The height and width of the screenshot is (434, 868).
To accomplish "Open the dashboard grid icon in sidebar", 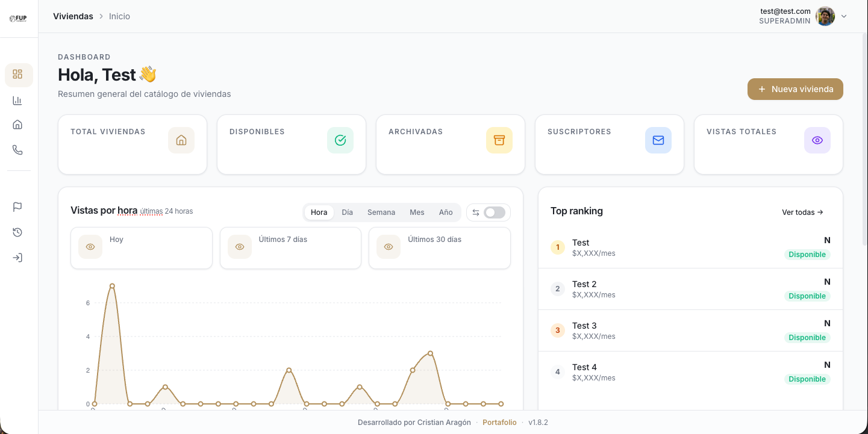I will pyautogui.click(x=17, y=74).
